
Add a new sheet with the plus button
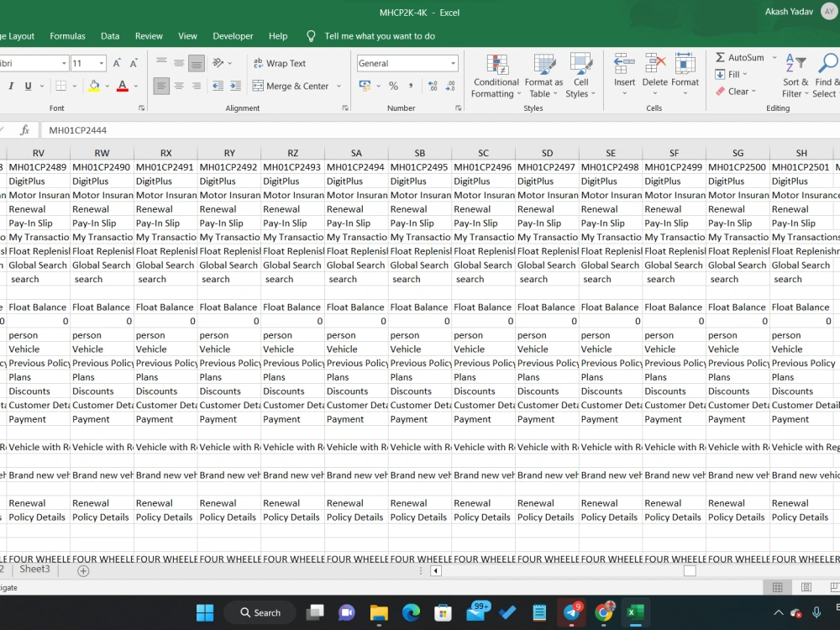[x=83, y=571]
